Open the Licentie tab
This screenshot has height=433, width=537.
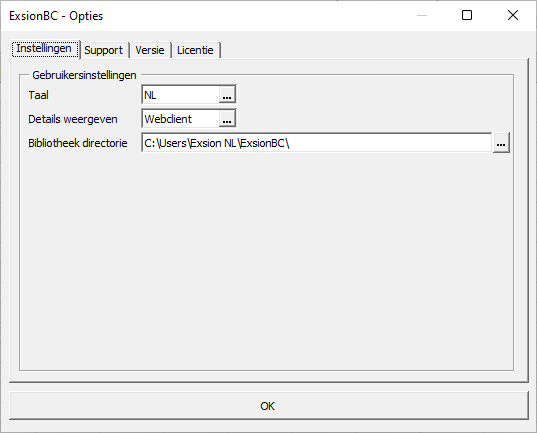coord(195,50)
